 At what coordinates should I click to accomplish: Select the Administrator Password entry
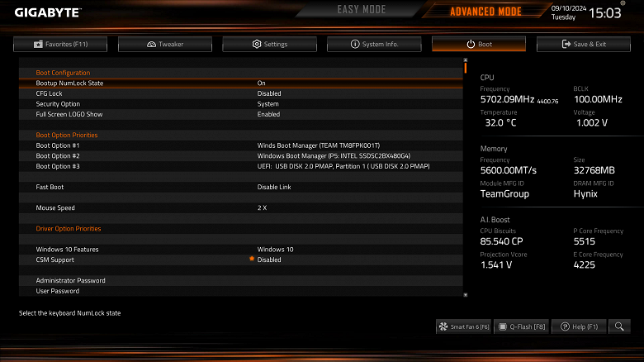tap(241, 280)
